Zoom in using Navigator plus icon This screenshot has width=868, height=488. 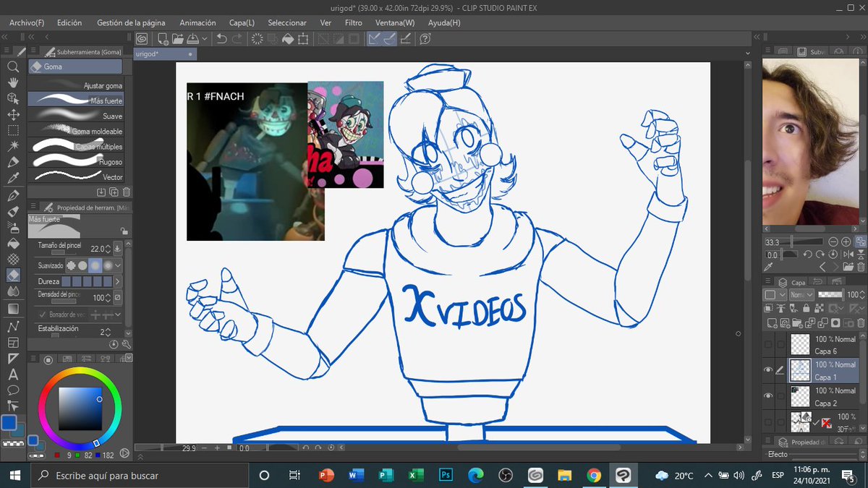[847, 241]
